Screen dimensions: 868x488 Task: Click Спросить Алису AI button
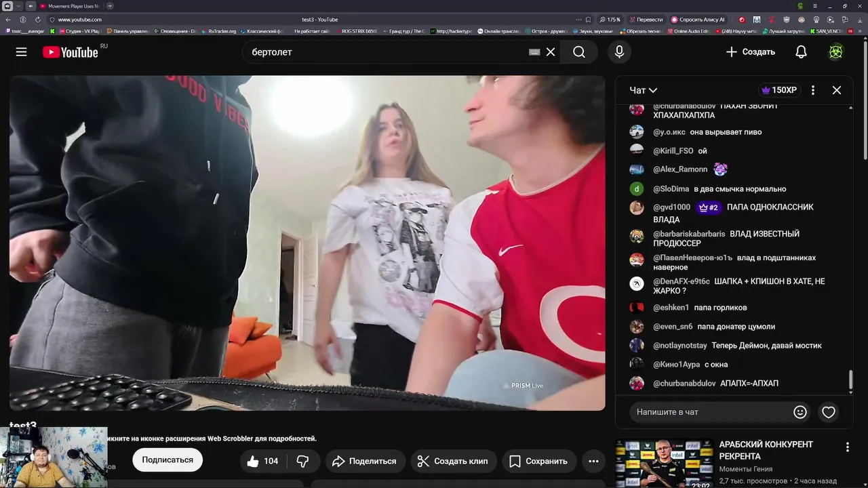pos(698,20)
